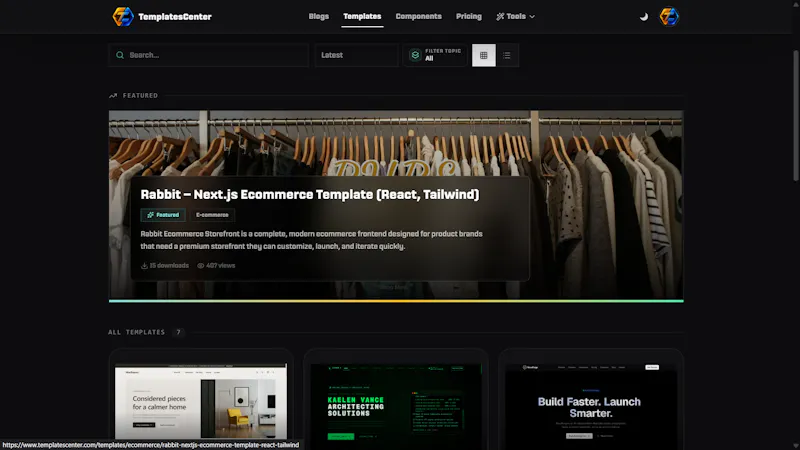Click the views eye icon
Viewport: 800px width, 450px height.
[201, 265]
